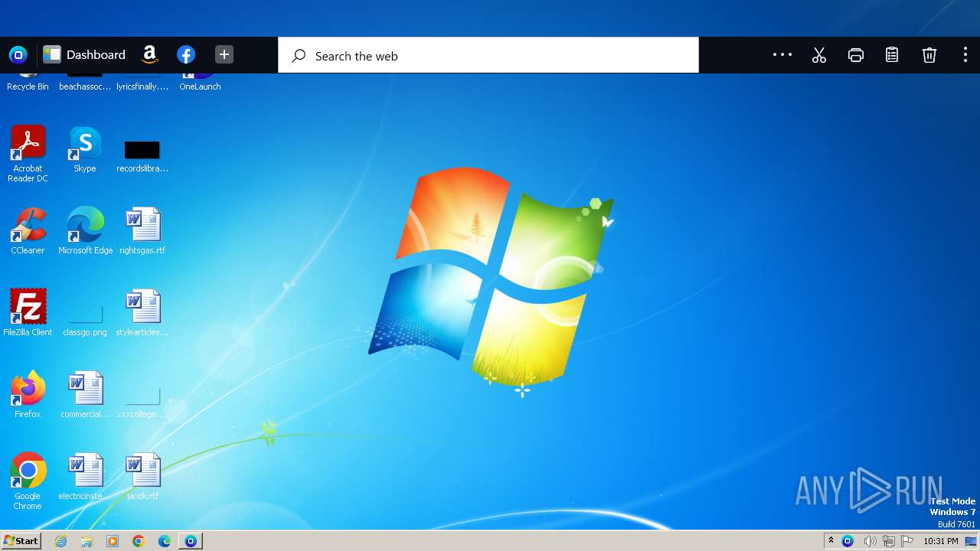Open Acrobat Reader DC desktop shortcut
This screenshot has width=980, height=551.
[x=28, y=154]
